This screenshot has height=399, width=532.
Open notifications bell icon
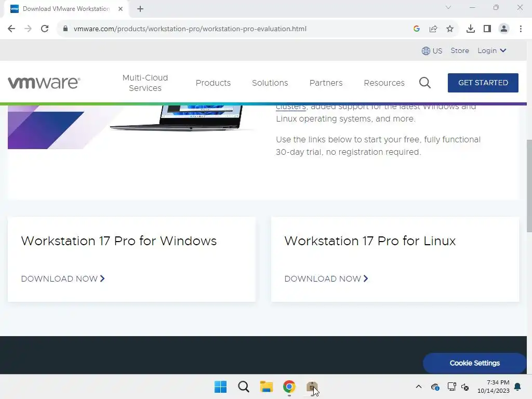pos(518,387)
